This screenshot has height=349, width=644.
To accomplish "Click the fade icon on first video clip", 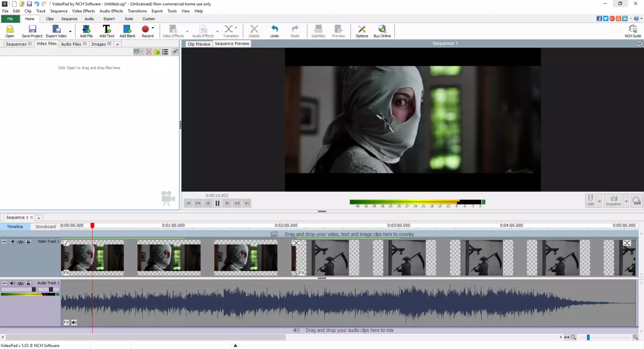I will pyautogui.click(x=66, y=243).
